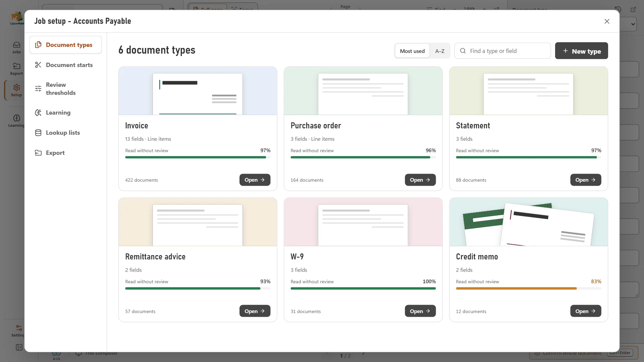Open the Credit memo document type

tap(586, 311)
